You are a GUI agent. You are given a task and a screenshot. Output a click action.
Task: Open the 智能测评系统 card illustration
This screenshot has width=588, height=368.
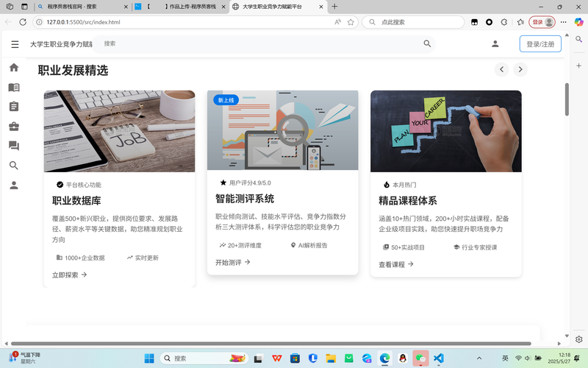pos(283,130)
